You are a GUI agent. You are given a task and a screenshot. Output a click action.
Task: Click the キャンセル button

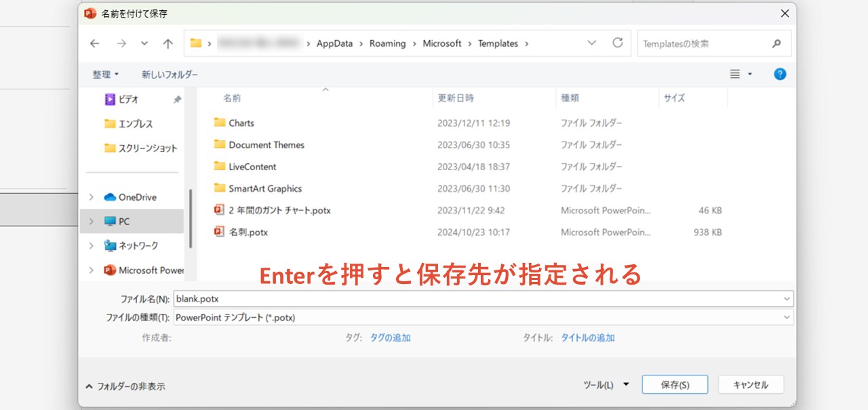coord(751,385)
